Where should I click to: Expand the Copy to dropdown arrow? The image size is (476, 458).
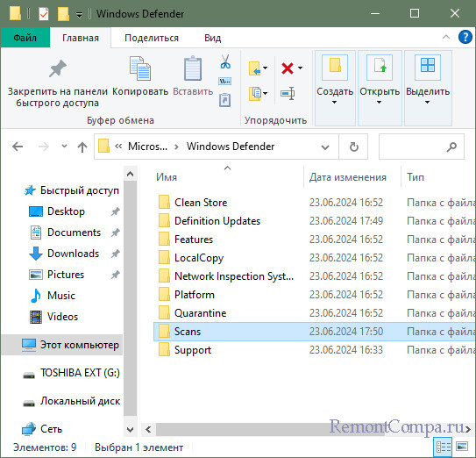266,93
